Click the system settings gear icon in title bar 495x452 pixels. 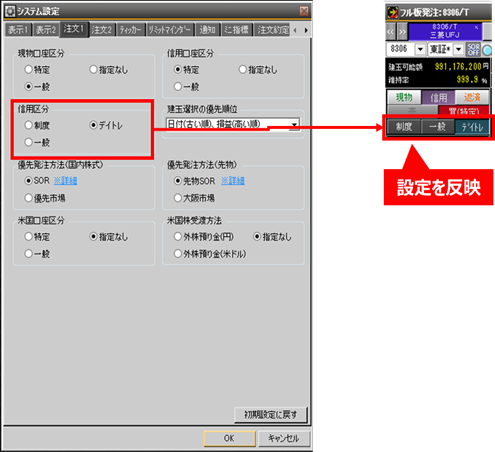(10, 11)
